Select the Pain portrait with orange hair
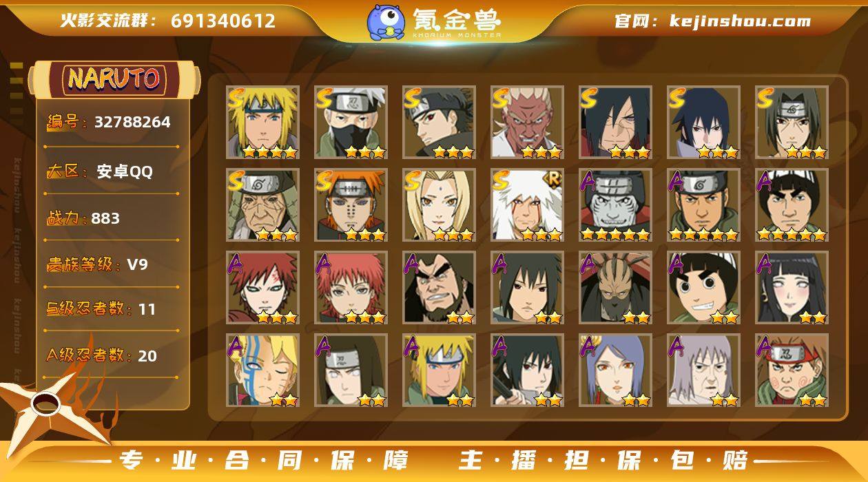The height and width of the screenshot is (482, 868). click(x=351, y=205)
